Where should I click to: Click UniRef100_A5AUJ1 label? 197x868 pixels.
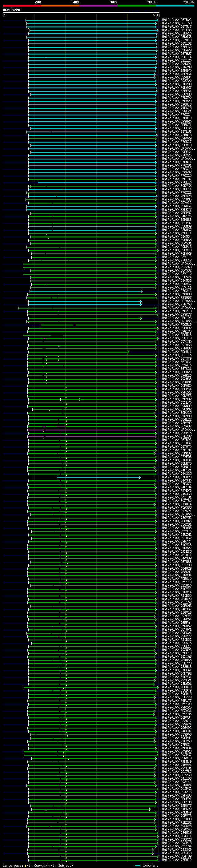click(177, 352)
